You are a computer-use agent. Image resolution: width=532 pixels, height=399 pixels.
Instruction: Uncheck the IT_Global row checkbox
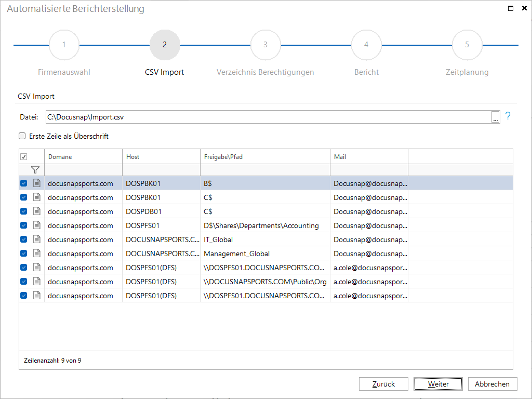pos(24,239)
